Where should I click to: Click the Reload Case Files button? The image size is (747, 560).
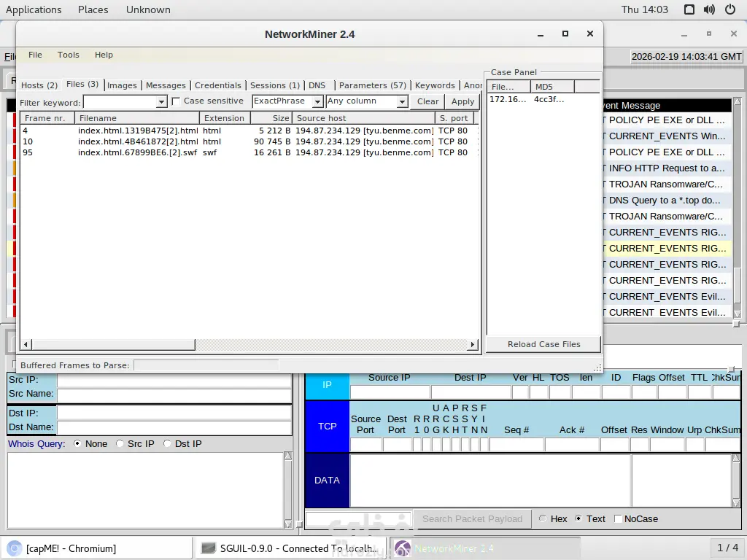[543, 344]
